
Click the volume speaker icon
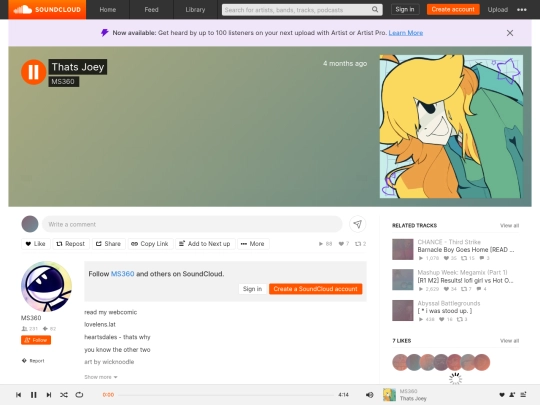click(x=370, y=395)
